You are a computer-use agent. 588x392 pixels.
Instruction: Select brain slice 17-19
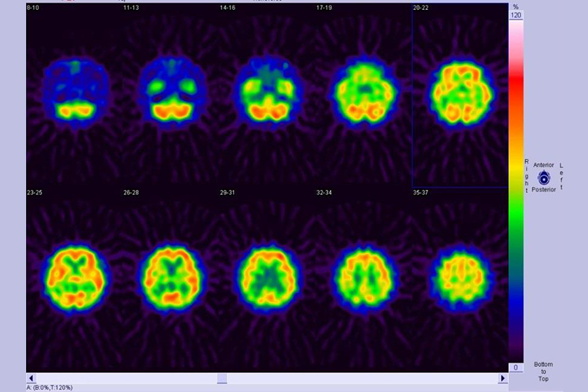click(x=364, y=93)
